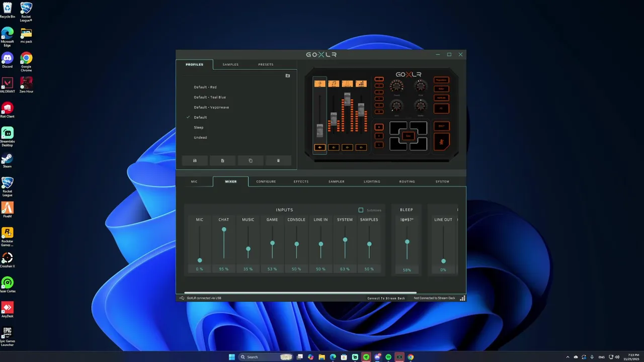The image size is (644, 362).
Task: Load the Sleep profile
Action: click(199, 127)
